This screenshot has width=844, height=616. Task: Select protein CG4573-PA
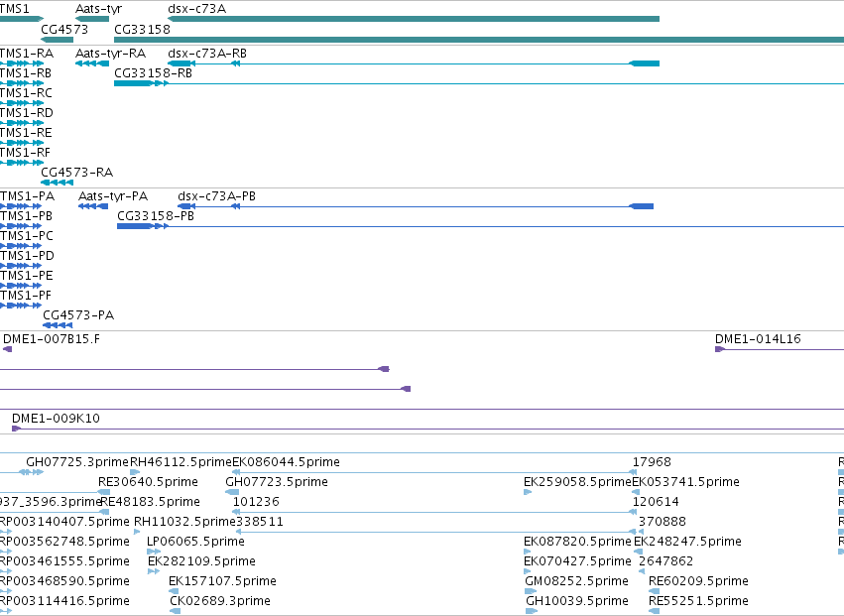[x=78, y=315]
